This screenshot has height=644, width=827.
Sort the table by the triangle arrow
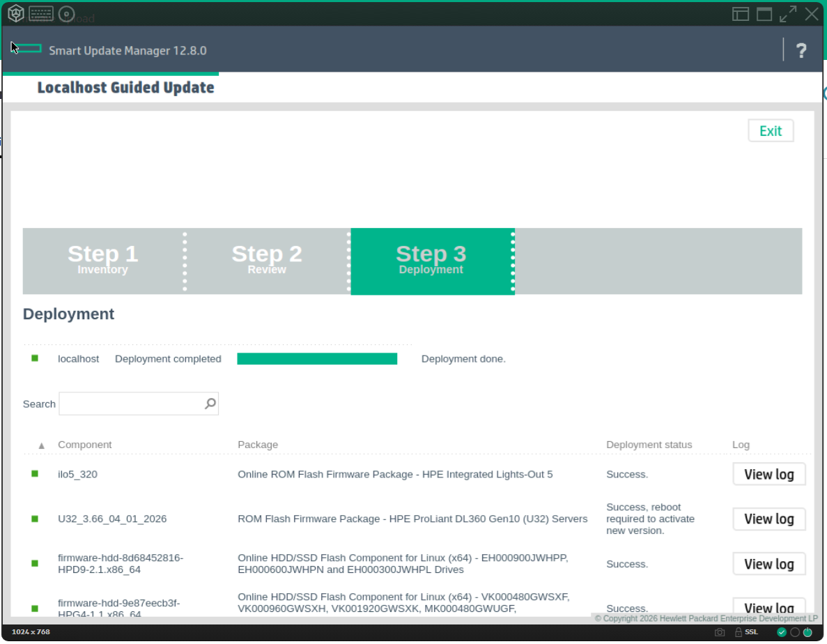tap(42, 445)
